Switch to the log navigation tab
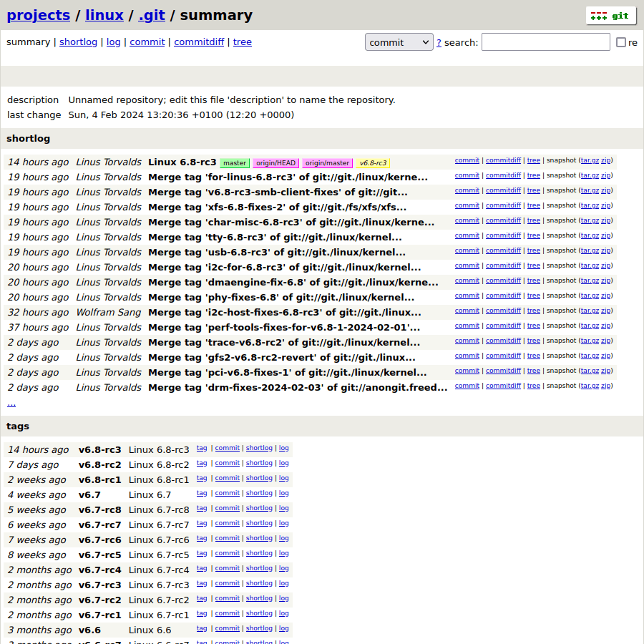Screen dimensions: 644x644 (x=113, y=42)
